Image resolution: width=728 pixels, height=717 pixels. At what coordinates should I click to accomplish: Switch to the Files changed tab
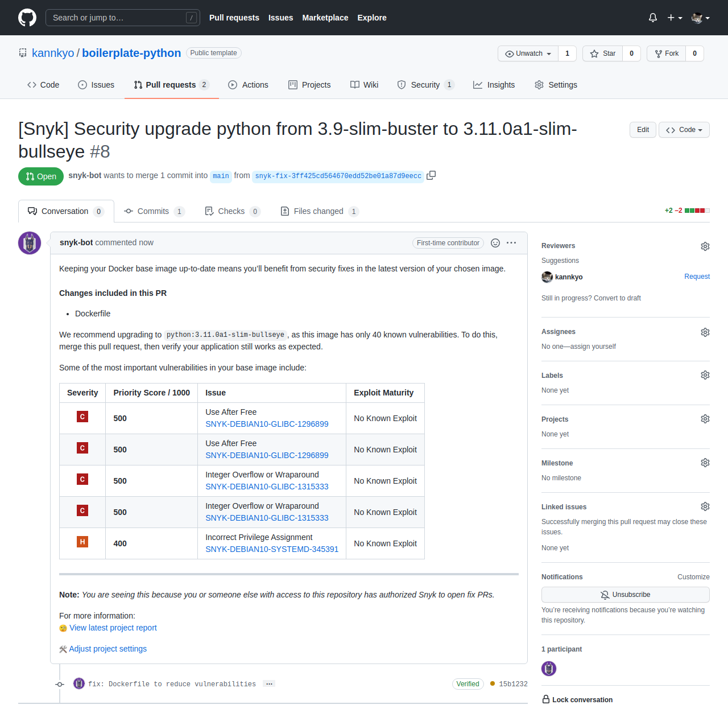coord(320,211)
